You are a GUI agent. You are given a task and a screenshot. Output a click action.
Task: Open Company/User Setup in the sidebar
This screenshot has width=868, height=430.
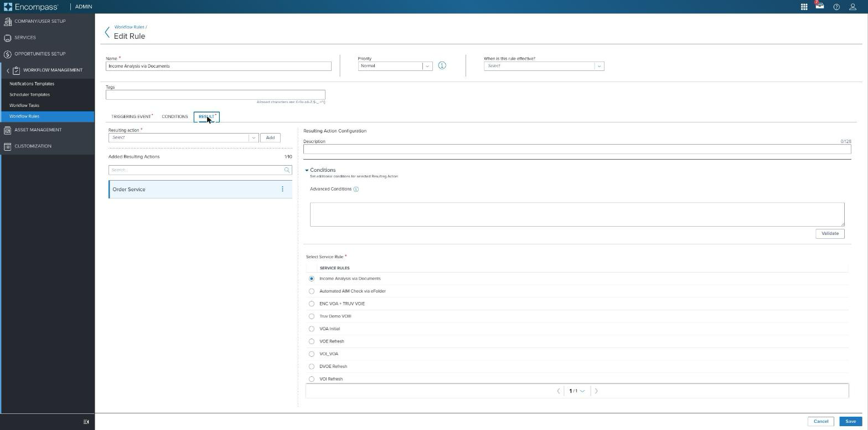[x=47, y=21]
